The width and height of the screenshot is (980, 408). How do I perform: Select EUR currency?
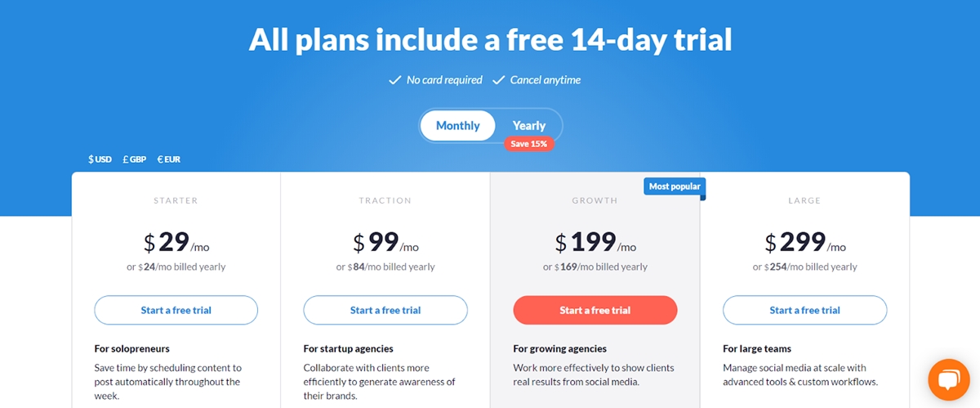coord(168,159)
